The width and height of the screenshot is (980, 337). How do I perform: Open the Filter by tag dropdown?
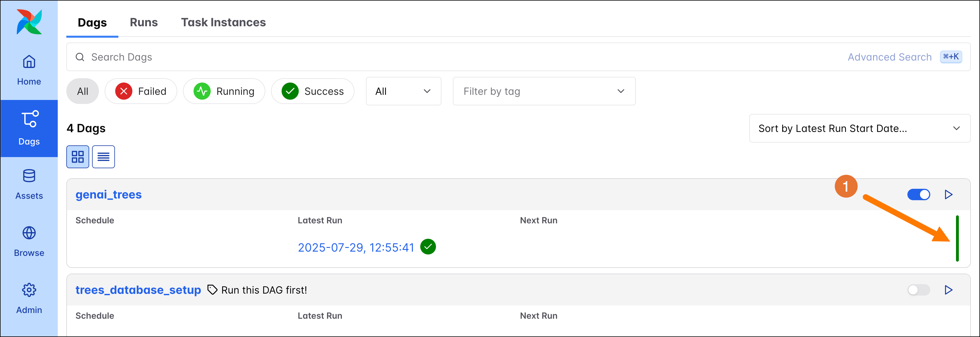(544, 91)
